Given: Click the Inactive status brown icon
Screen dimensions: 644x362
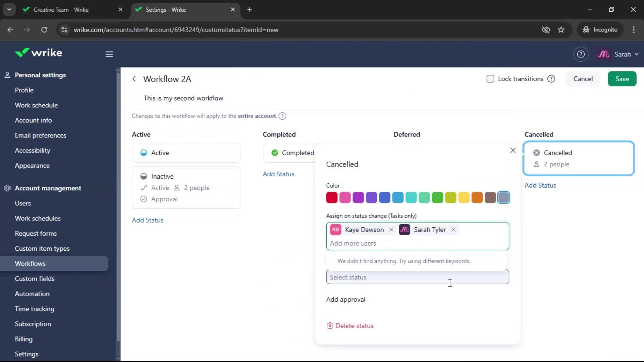Looking at the screenshot, I should point(144,177).
